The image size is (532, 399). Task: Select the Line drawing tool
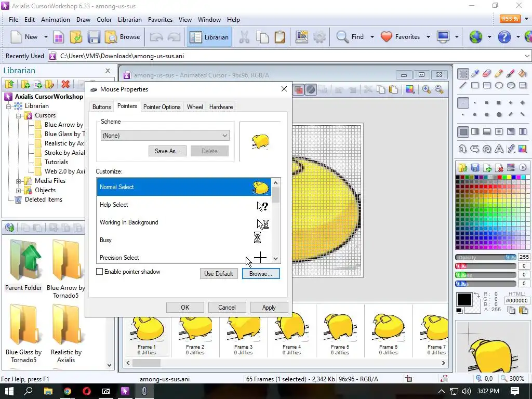[x=463, y=85]
